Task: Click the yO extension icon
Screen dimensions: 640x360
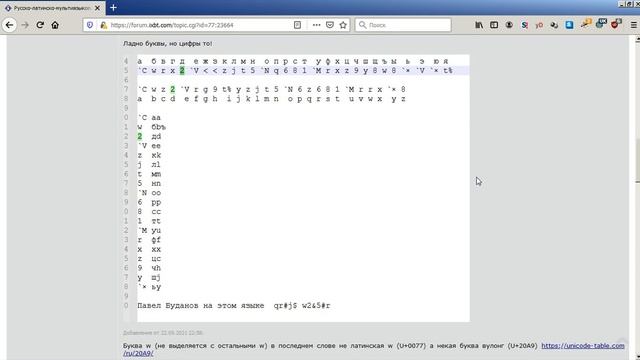Action: point(539,25)
